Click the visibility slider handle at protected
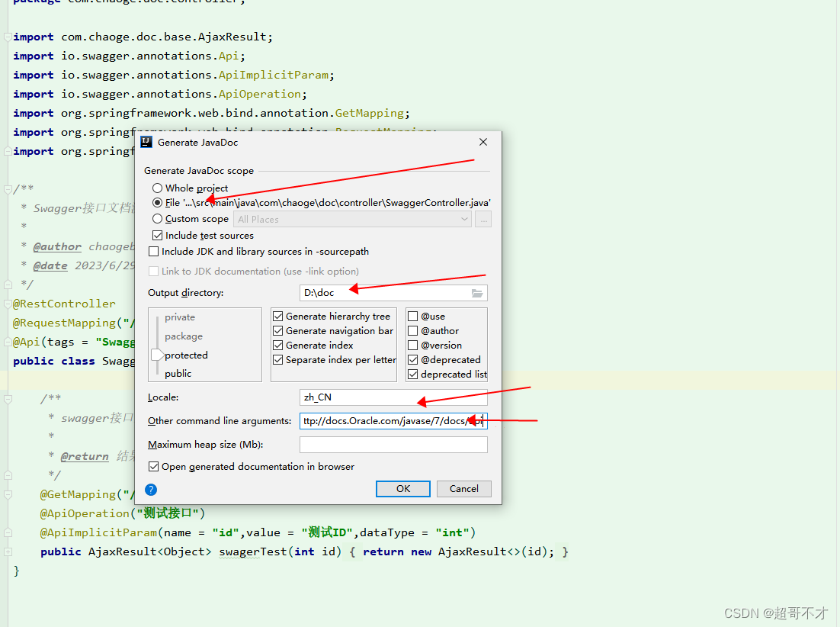 coord(158,355)
